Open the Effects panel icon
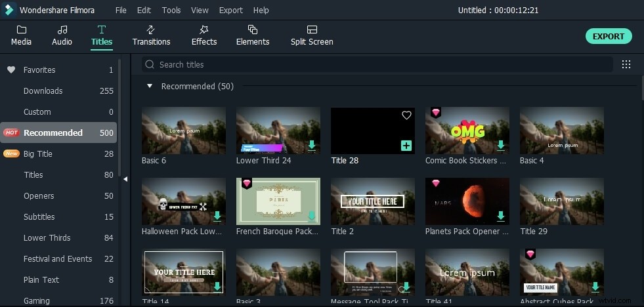 [204, 30]
